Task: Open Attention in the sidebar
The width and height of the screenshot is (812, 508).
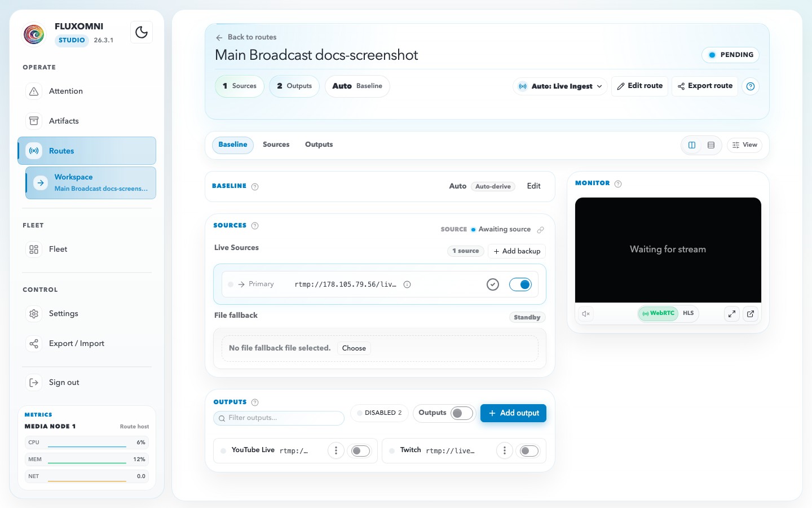Action: coord(87,91)
